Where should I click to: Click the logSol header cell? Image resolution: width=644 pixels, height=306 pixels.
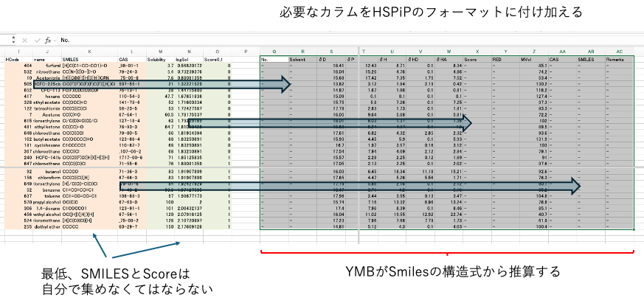coord(181,58)
